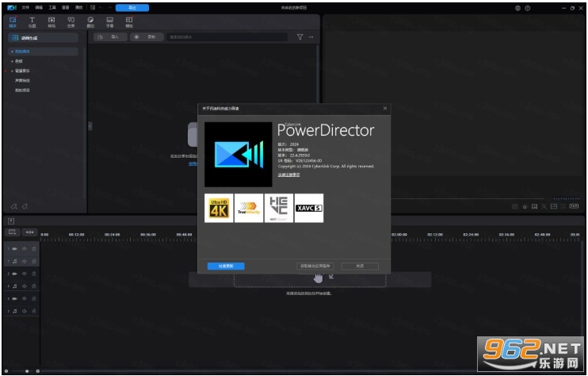Open the Template room icon
The height and width of the screenshot is (376, 588).
click(129, 21)
